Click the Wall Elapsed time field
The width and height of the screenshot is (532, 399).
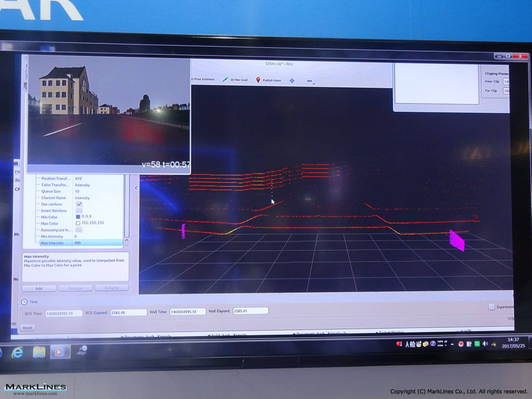(x=250, y=311)
